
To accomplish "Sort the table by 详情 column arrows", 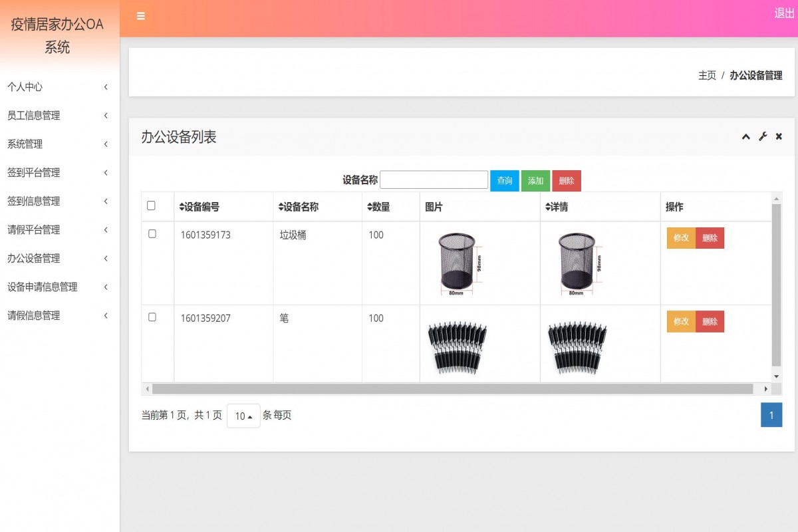I will coord(549,207).
